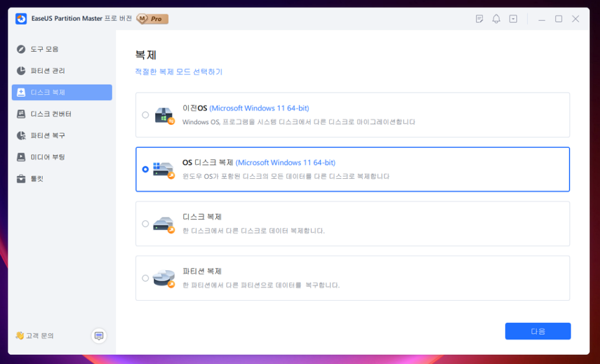The height and width of the screenshot is (364, 600).
Task: Click the Pro version badge
Action: 153,19
